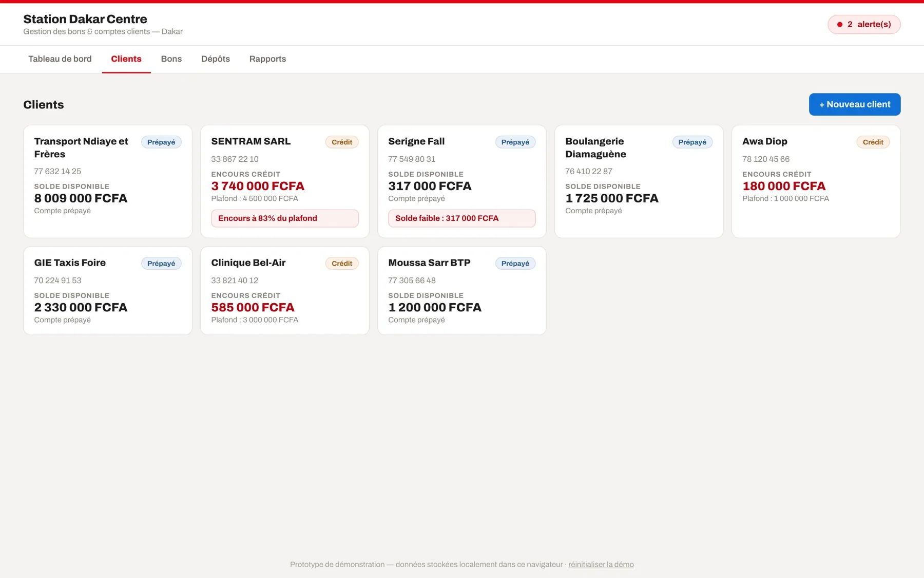Screen dimensions: 924x578
Task: Click the Prépayé badge on Transport Ndiaye
Action: click(161, 142)
